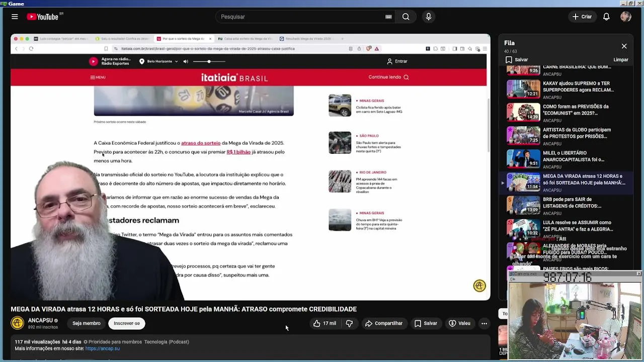Viewport: 644px width, 362px height.
Task: Click the ANCAPSU channel avatar
Action: pyautogui.click(x=18, y=323)
